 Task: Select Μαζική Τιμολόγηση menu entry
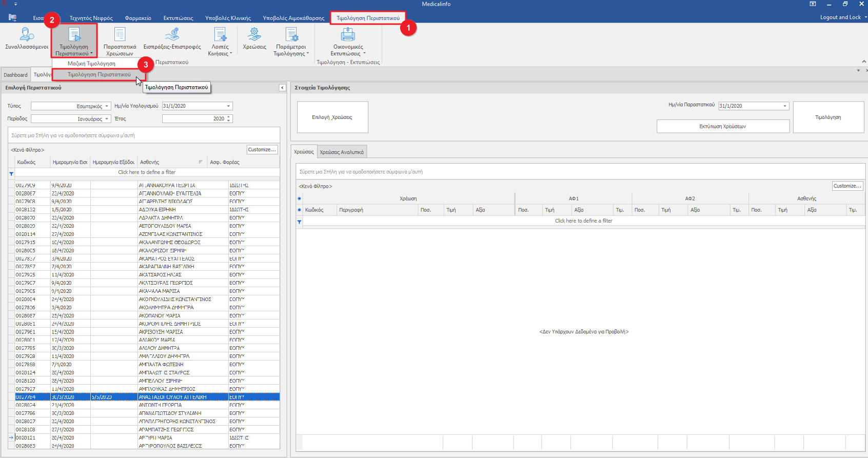[x=91, y=64]
